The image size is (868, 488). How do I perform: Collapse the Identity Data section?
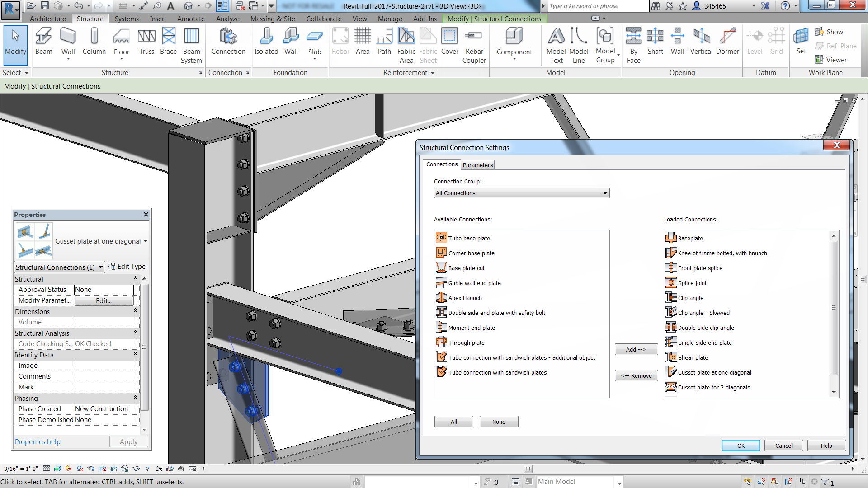click(x=135, y=354)
